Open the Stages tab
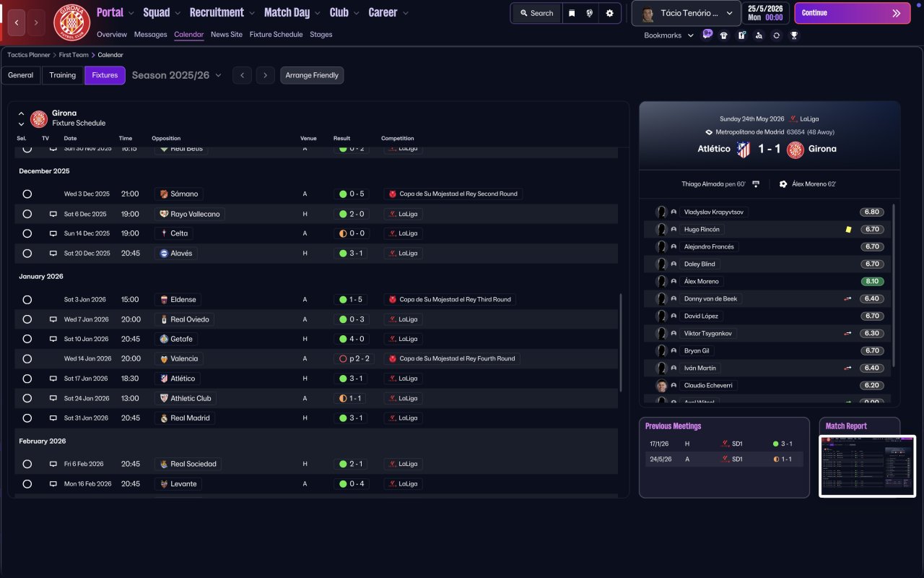Image resolution: width=924 pixels, height=578 pixels. [321, 35]
